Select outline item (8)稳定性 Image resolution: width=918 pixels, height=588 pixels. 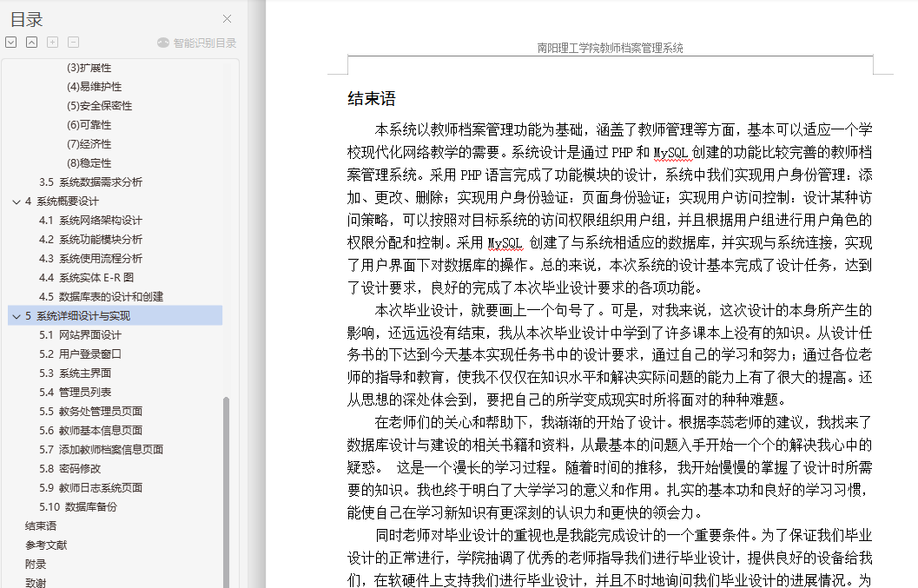pos(89,163)
